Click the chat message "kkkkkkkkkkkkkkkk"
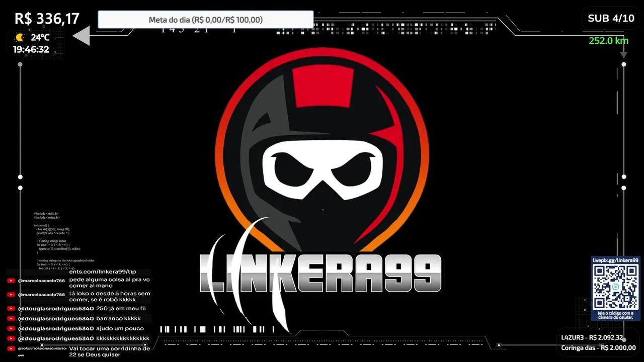The image size is (644, 362). point(123,339)
